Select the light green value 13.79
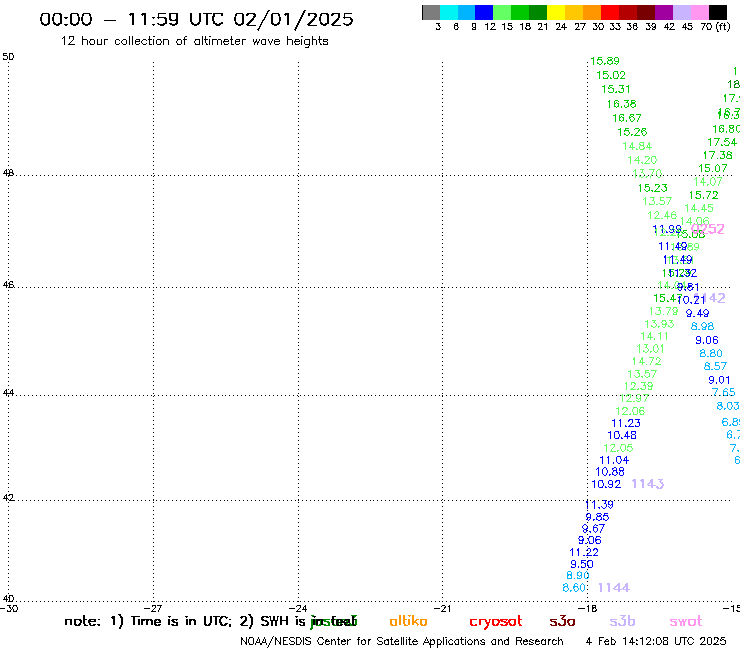740x650 pixels. pyautogui.click(x=664, y=312)
